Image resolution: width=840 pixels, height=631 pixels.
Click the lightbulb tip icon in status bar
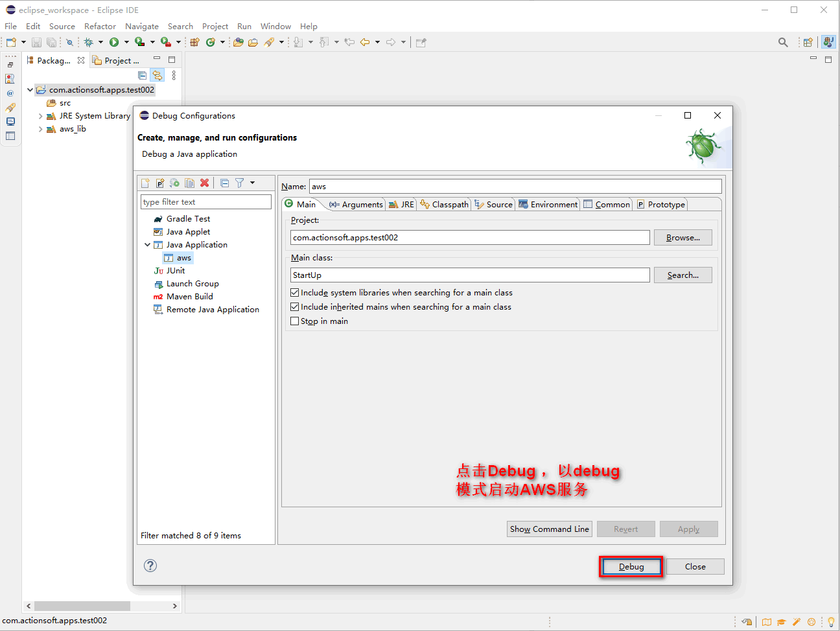[832, 621]
